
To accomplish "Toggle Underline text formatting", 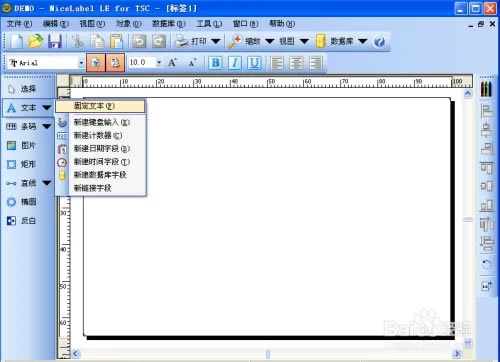I will click(x=254, y=63).
